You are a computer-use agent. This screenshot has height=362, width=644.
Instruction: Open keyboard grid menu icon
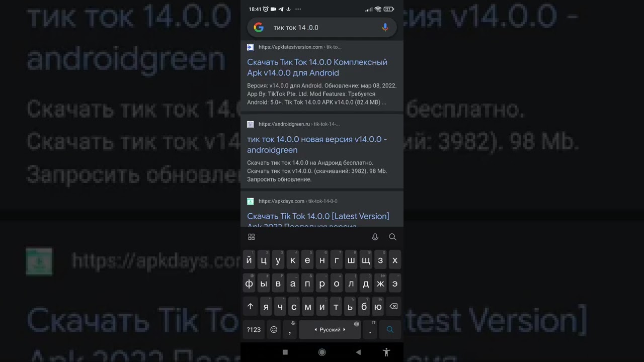pos(252,237)
